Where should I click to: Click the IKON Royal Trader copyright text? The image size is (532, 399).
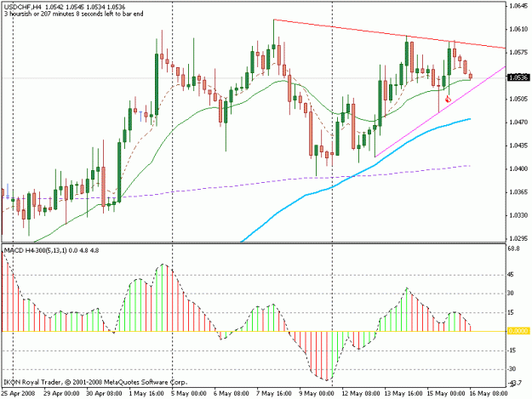click(95, 382)
